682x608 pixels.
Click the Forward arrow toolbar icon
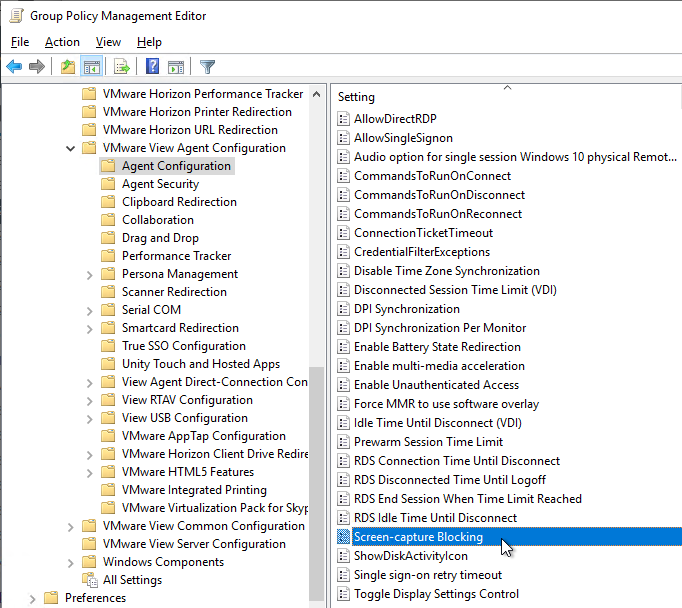(37, 67)
